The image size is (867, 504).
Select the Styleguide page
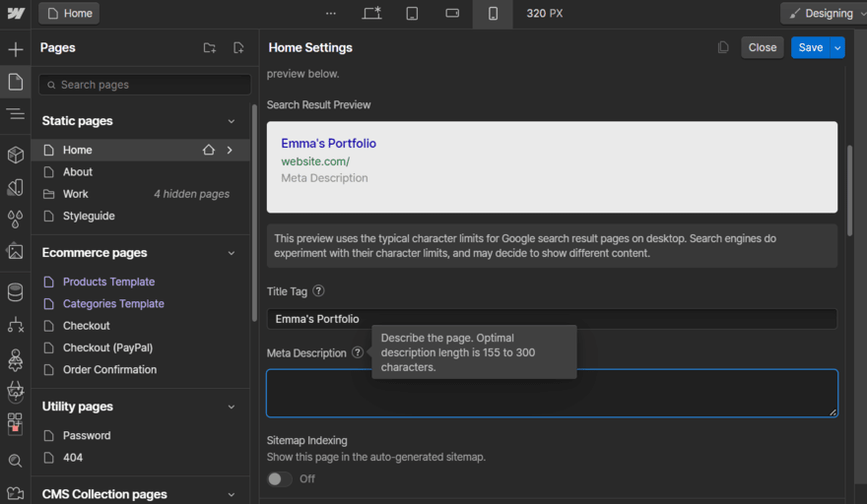pyautogui.click(x=89, y=217)
